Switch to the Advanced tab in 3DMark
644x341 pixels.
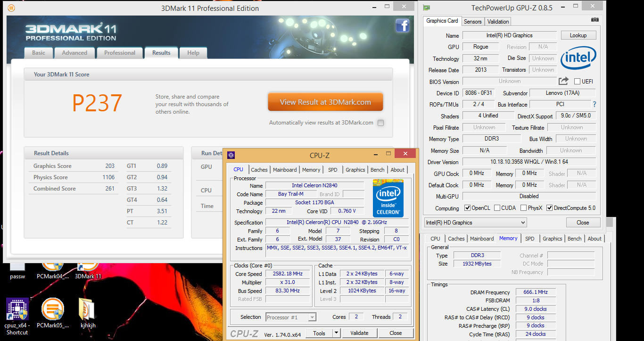[x=74, y=53]
